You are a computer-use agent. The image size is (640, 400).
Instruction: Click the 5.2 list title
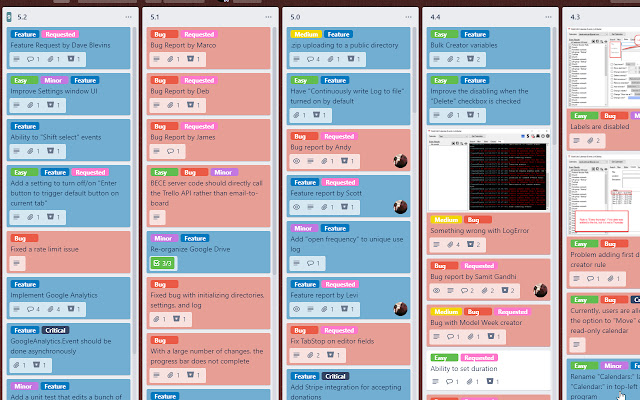(22, 17)
